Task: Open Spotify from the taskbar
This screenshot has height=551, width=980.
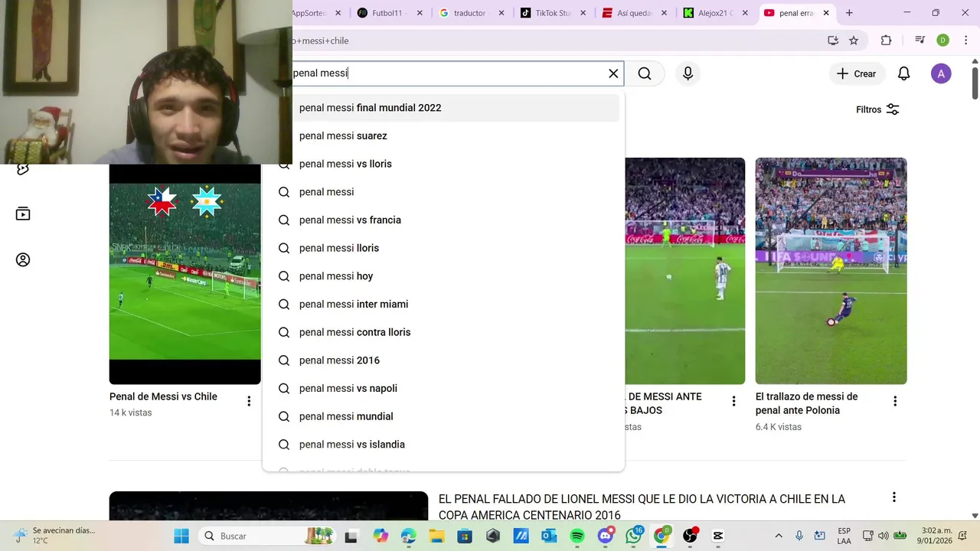Action: coord(577,536)
